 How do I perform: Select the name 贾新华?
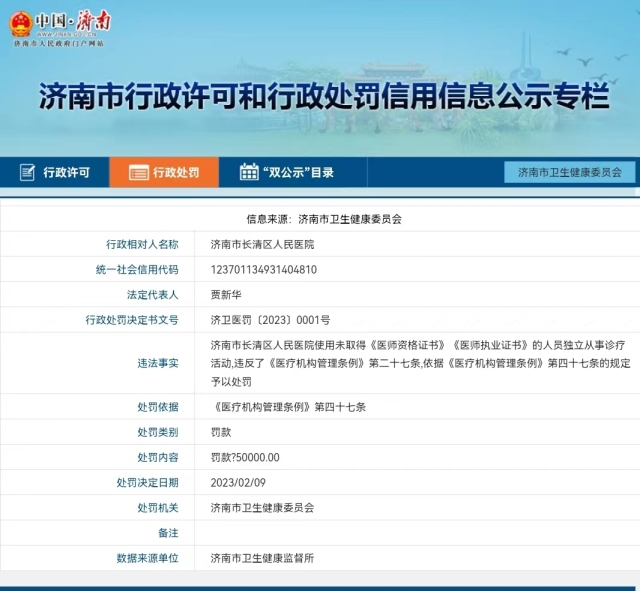(226, 295)
